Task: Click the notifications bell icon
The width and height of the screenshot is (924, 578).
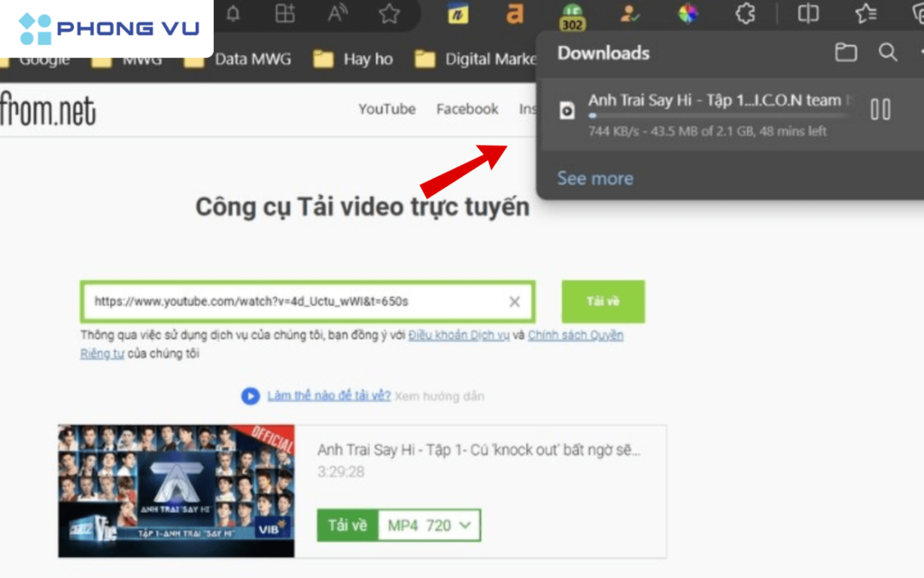Action: [232, 14]
